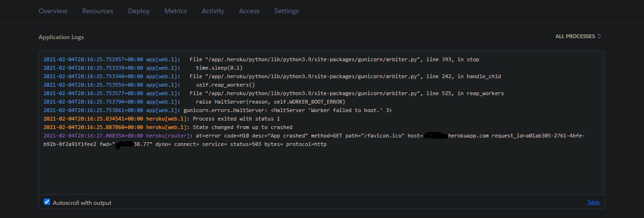Image resolution: width=644 pixels, height=218 pixels.
Task: Go to the Deploy tab
Action: 139,11
